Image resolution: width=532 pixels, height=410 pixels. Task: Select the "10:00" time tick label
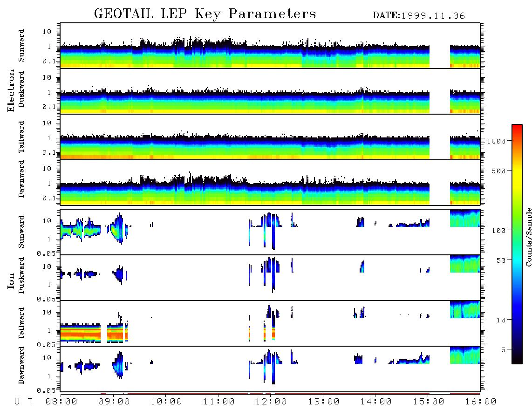tap(166, 402)
